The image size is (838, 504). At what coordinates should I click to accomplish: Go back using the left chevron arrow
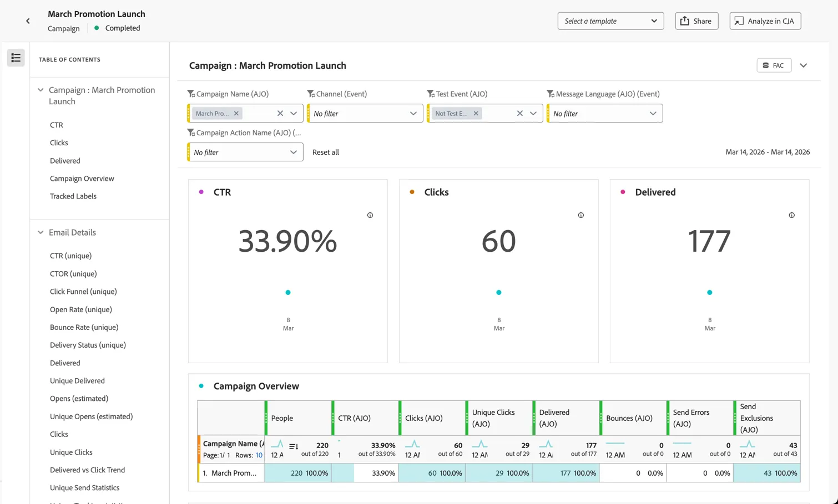click(x=28, y=21)
